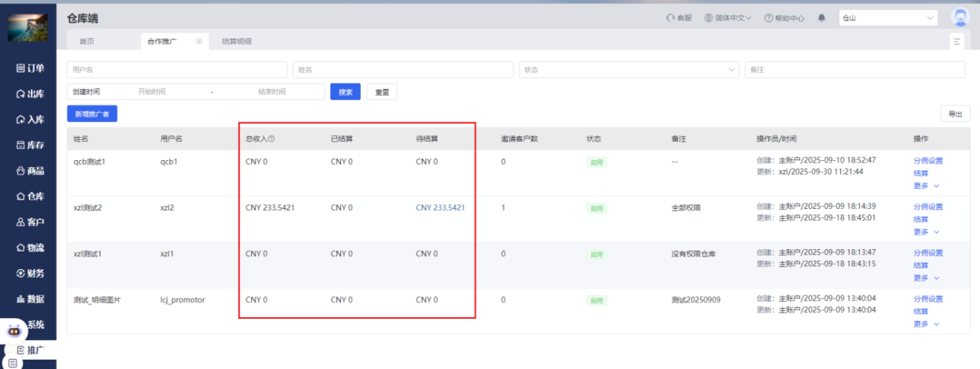Click the CNY 233.5421 pending settlement link
Viewport: 980px width, 369px height.
[x=440, y=207]
